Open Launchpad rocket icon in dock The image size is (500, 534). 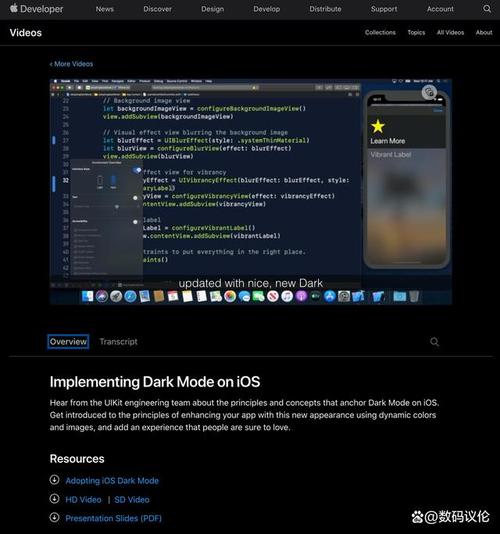pos(116,296)
